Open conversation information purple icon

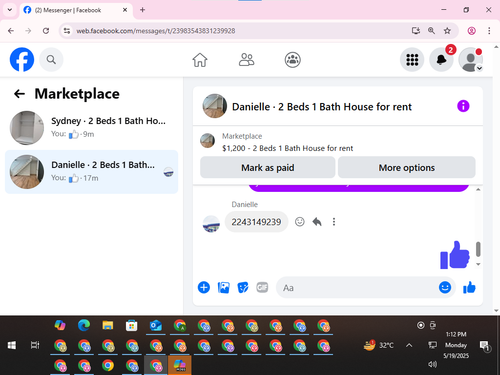(x=463, y=106)
